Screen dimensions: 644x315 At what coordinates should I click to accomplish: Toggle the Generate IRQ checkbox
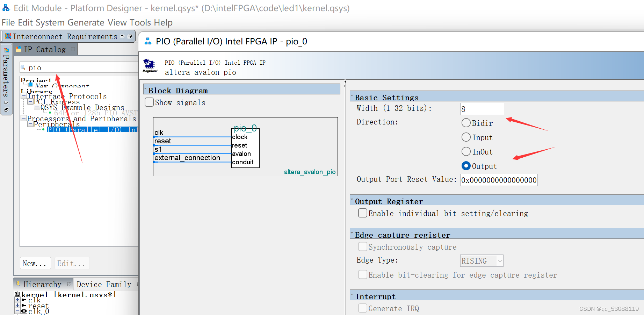pyautogui.click(x=363, y=308)
